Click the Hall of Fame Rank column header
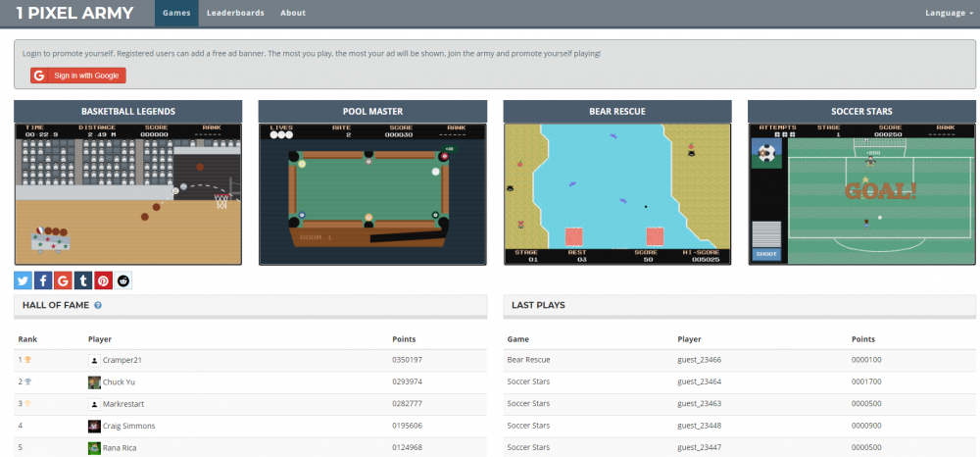980x457 pixels. (27, 339)
